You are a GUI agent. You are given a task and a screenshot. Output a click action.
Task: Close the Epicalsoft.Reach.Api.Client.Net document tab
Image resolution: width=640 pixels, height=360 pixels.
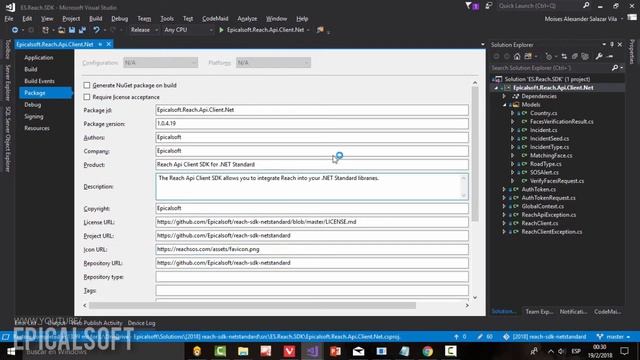pyautogui.click(x=109, y=44)
